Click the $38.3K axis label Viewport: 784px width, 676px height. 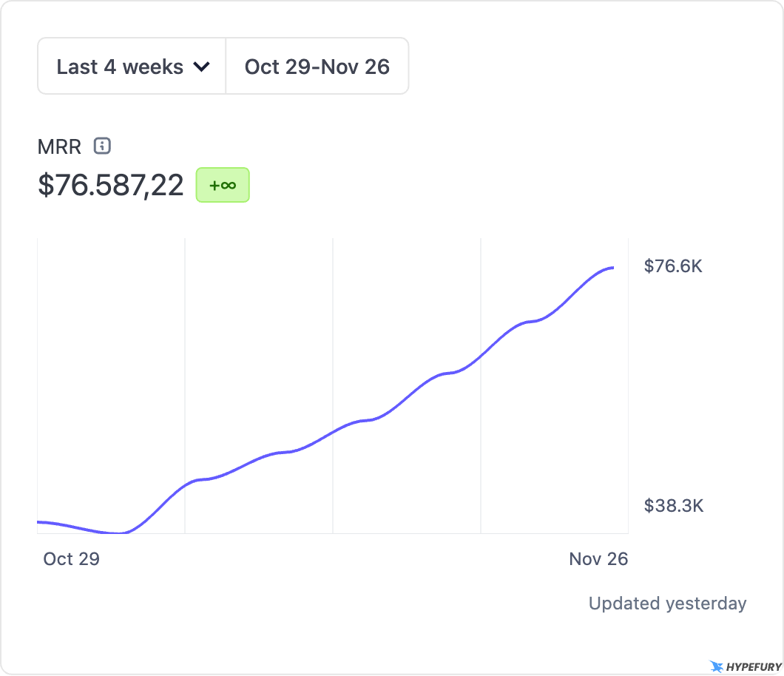tap(673, 506)
